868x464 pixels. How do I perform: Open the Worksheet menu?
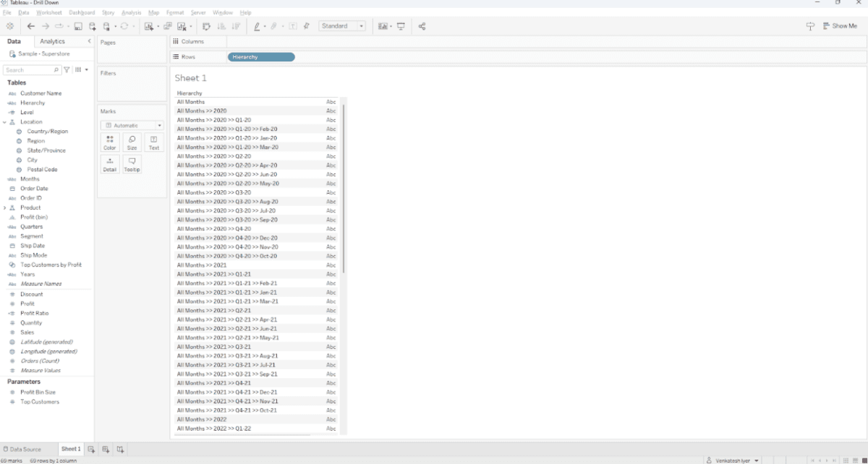pyautogui.click(x=49, y=13)
